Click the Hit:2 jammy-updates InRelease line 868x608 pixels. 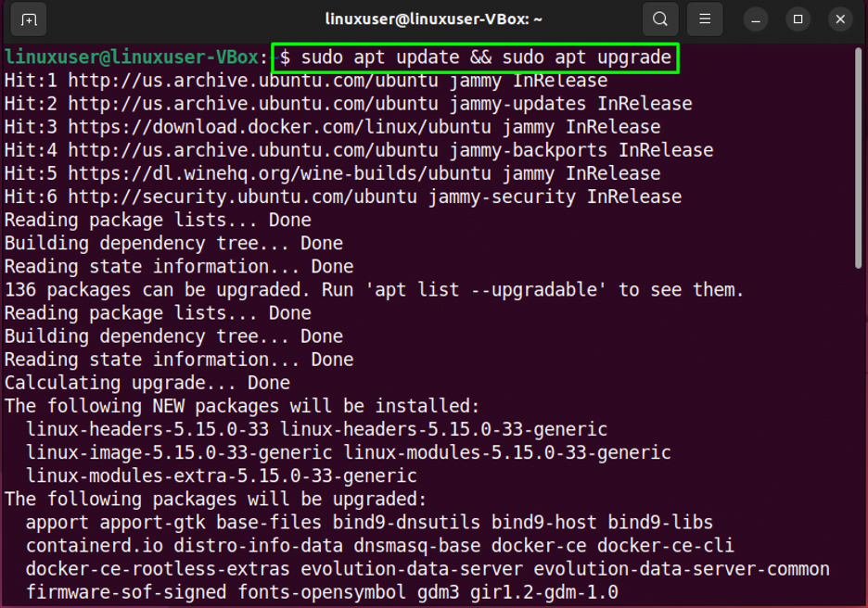tap(348, 104)
